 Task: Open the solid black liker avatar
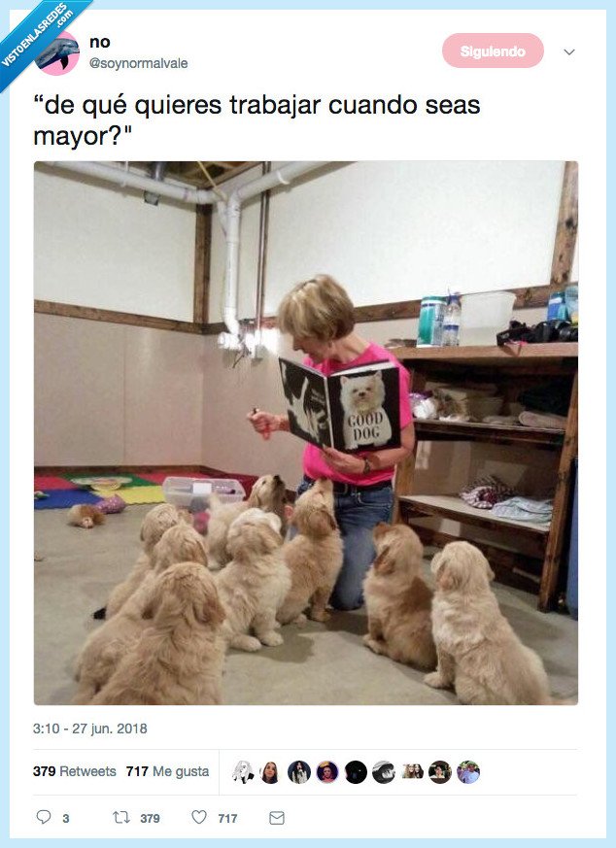pyautogui.click(x=356, y=771)
